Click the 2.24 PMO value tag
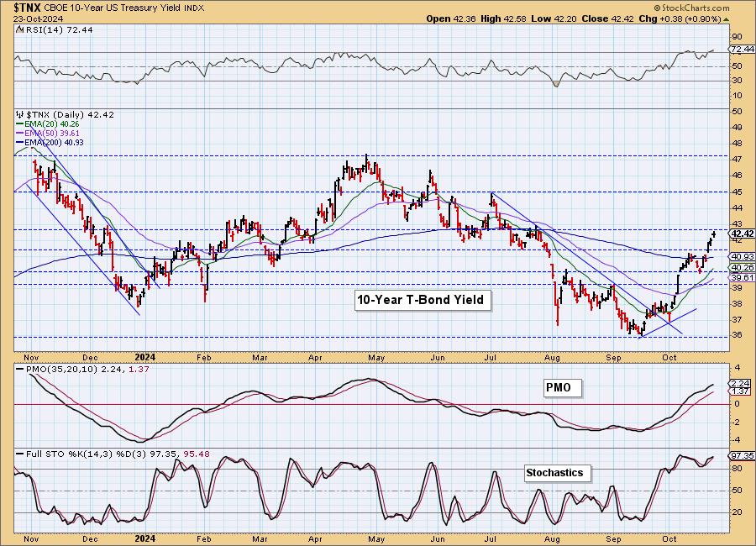756x546 pixels. [x=741, y=384]
